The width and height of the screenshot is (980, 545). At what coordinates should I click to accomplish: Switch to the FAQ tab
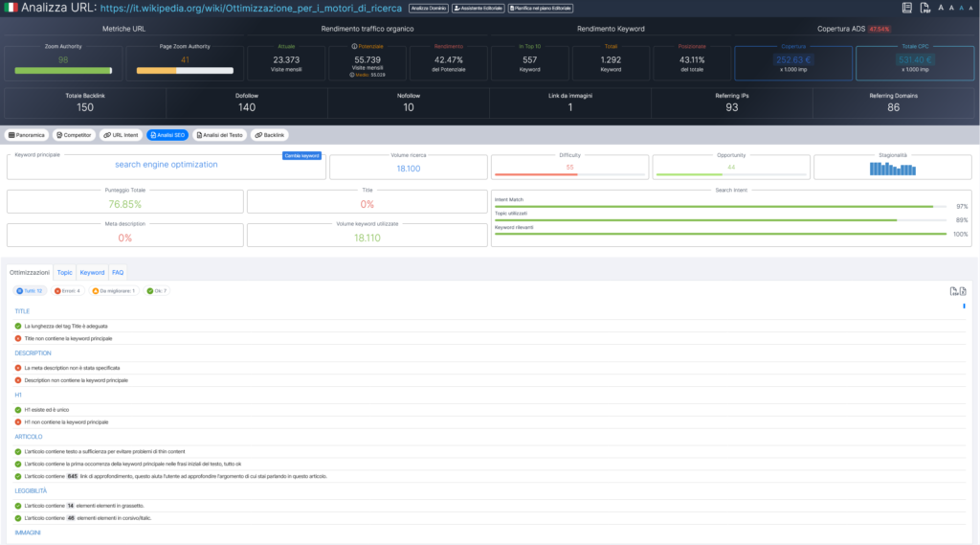point(118,272)
